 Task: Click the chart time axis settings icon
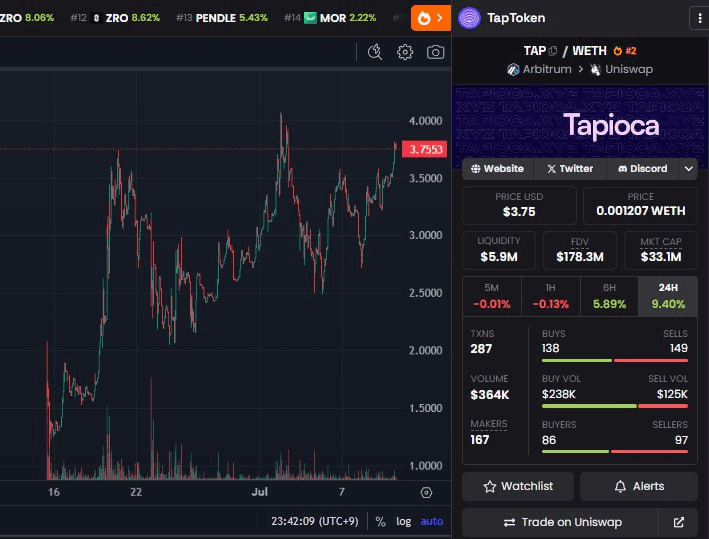click(x=427, y=492)
